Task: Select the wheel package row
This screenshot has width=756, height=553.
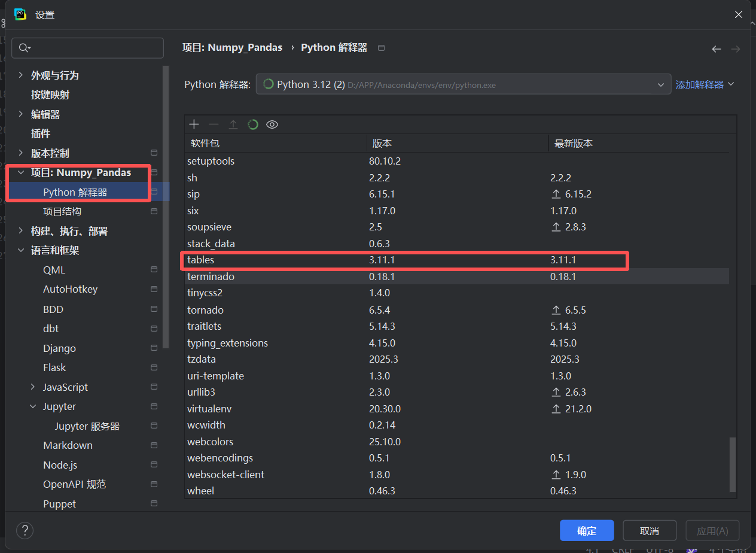Action: [457, 491]
